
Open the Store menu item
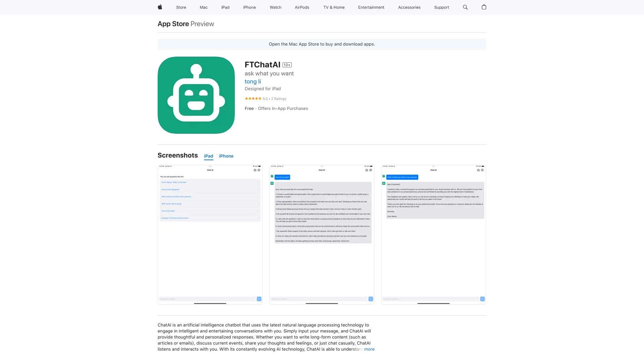(181, 7)
